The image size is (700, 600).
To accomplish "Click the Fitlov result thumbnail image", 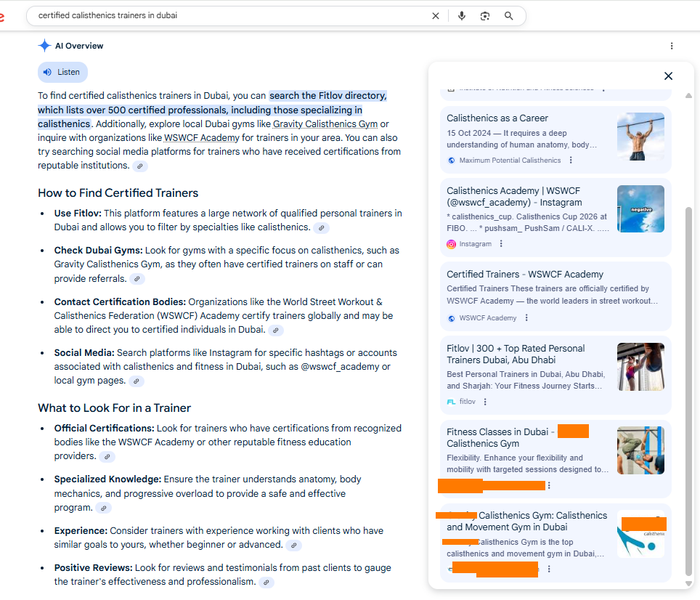I will (640, 367).
